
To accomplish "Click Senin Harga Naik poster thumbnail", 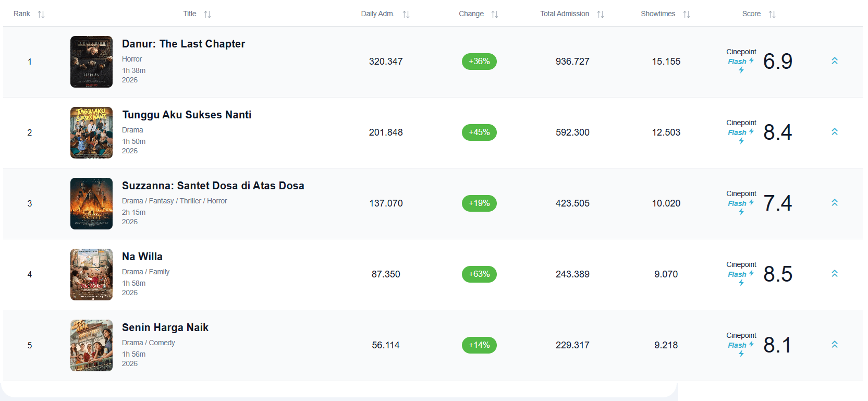I will pyautogui.click(x=91, y=345).
